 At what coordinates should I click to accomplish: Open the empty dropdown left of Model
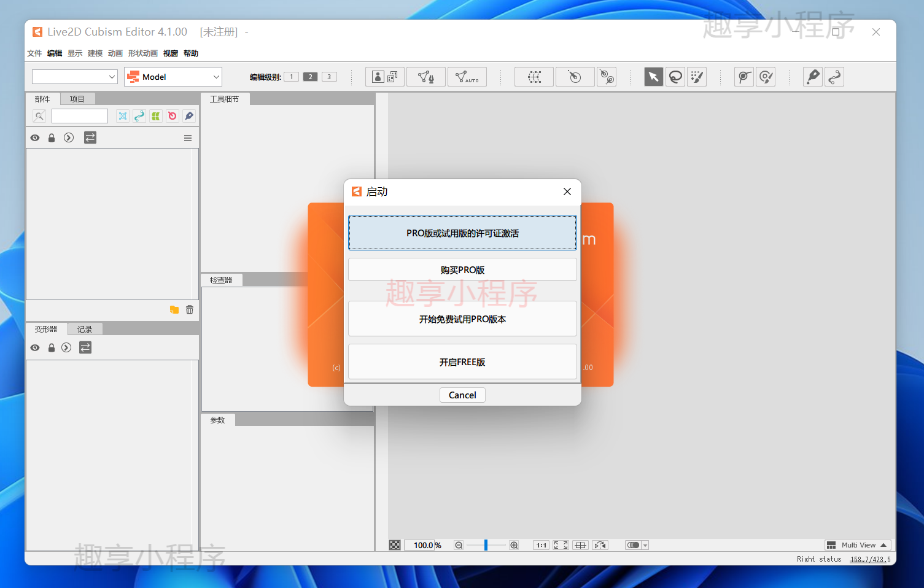[75, 77]
